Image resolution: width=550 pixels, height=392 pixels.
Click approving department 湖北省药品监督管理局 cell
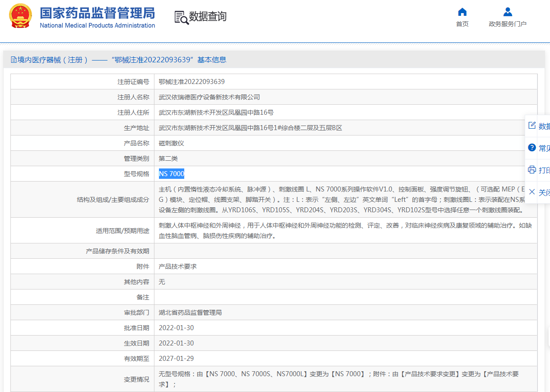coord(190,313)
